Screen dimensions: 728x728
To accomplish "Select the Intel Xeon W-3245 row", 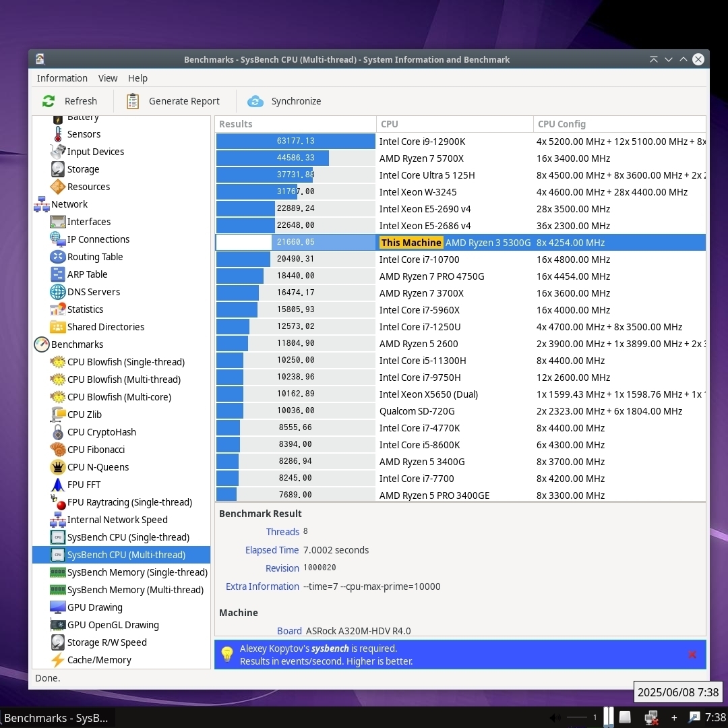I will (460, 191).
